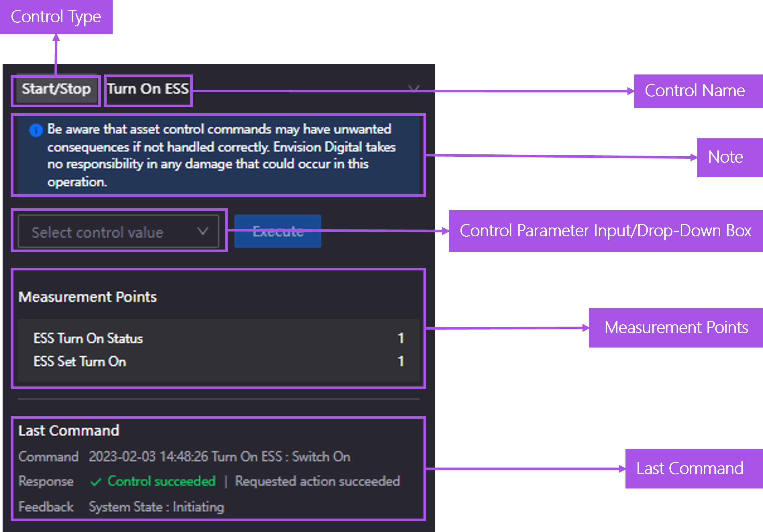Click the Control Name annotation label
The width and height of the screenshot is (763, 532).
[x=695, y=91]
